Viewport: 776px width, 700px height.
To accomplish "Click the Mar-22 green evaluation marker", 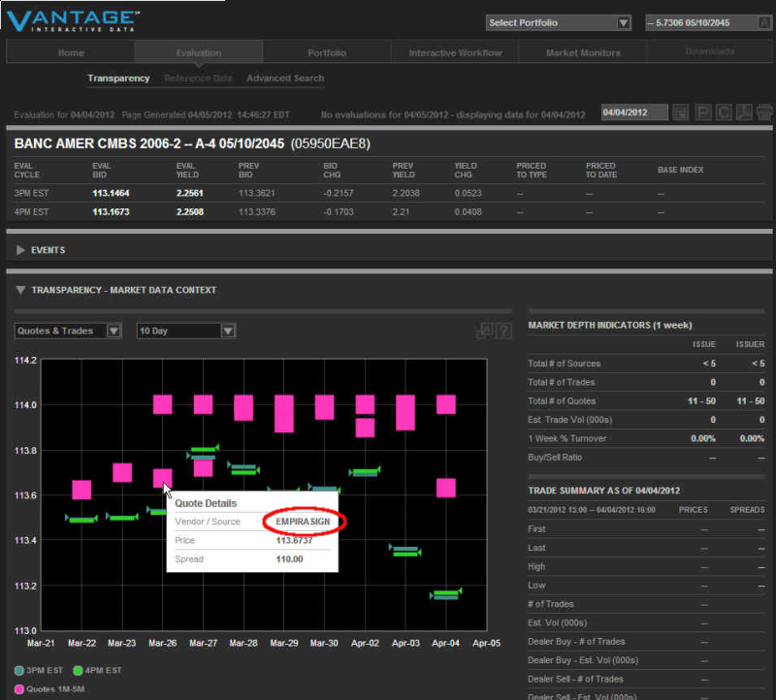I will coord(81,519).
